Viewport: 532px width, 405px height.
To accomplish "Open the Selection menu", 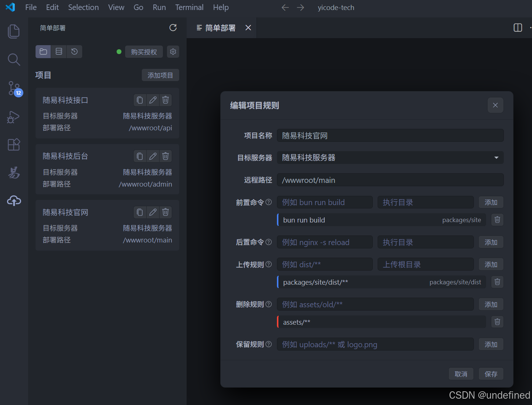I will 83,7.
